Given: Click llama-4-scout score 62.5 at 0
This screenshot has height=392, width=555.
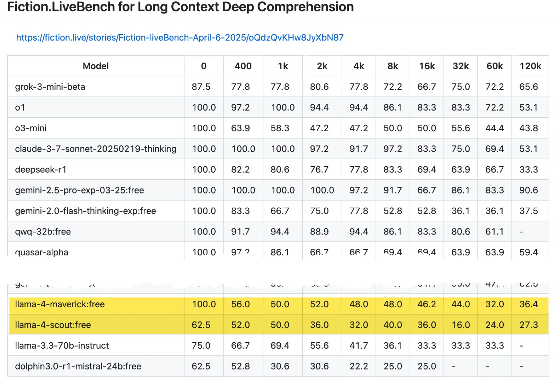Looking at the screenshot, I should point(201,325).
